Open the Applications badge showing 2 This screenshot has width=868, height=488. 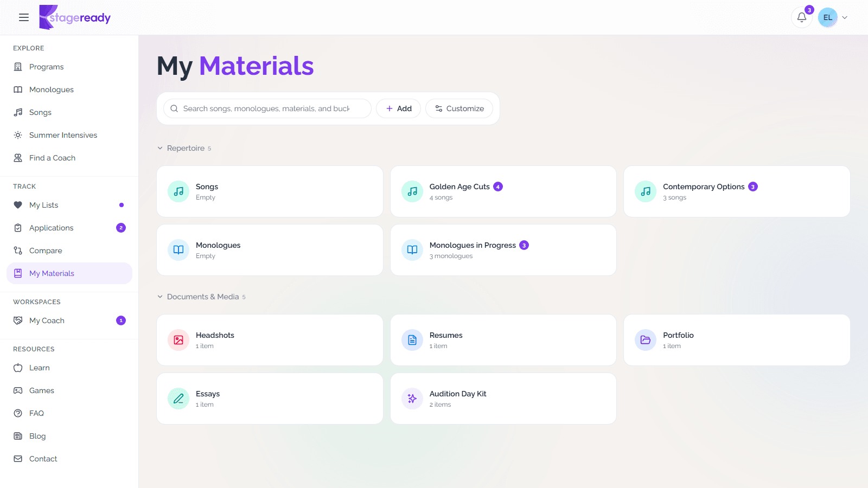pyautogui.click(x=121, y=228)
